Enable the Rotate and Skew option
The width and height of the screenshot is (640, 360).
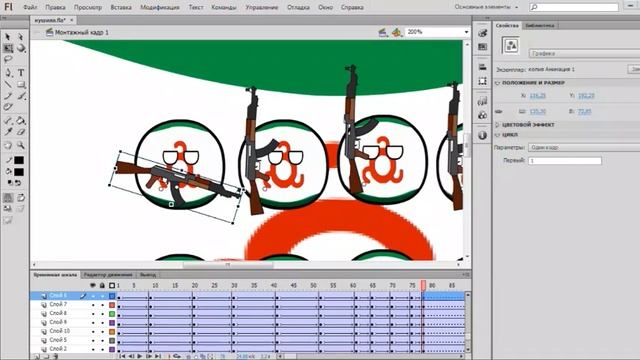[x=21, y=198]
